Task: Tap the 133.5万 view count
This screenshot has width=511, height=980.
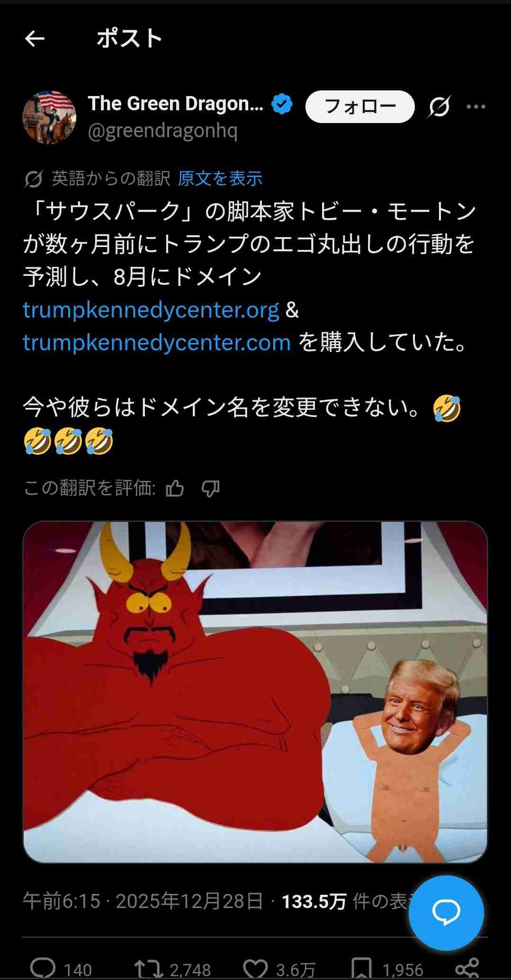Action: click(314, 901)
